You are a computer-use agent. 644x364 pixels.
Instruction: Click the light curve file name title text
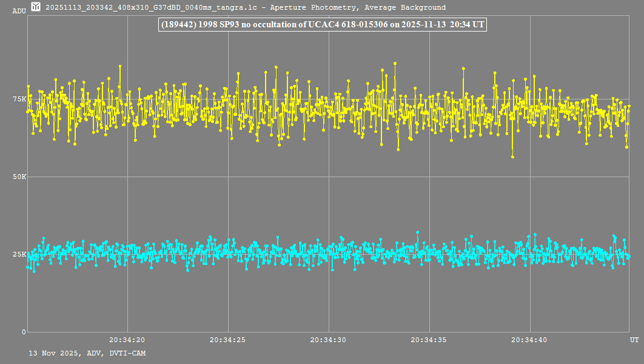click(246, 8)
